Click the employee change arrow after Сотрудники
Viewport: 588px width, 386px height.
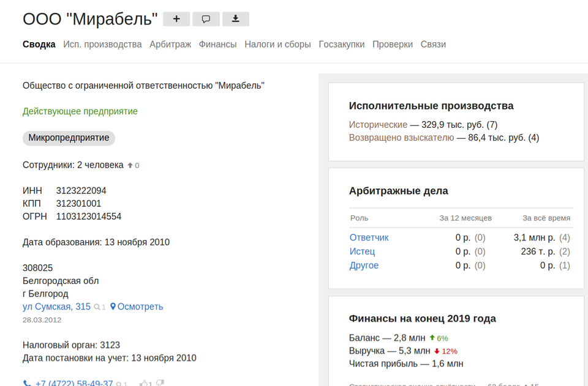click(x=130, y=165)
